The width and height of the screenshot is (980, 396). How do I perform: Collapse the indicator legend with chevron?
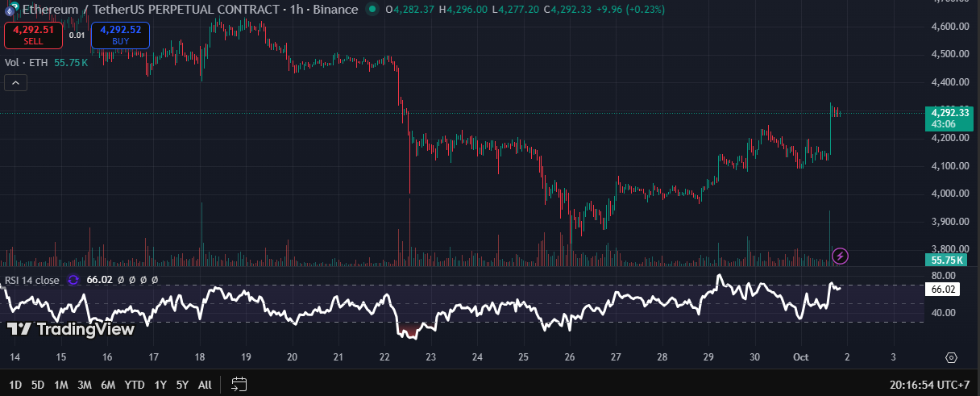pyautogui.click(x=15, y=82)
